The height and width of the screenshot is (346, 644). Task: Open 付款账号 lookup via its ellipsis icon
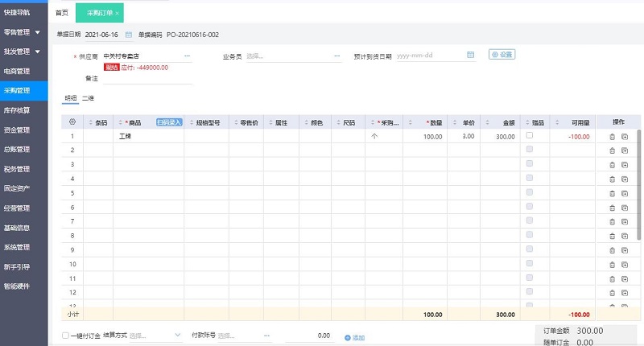point(267,336)
